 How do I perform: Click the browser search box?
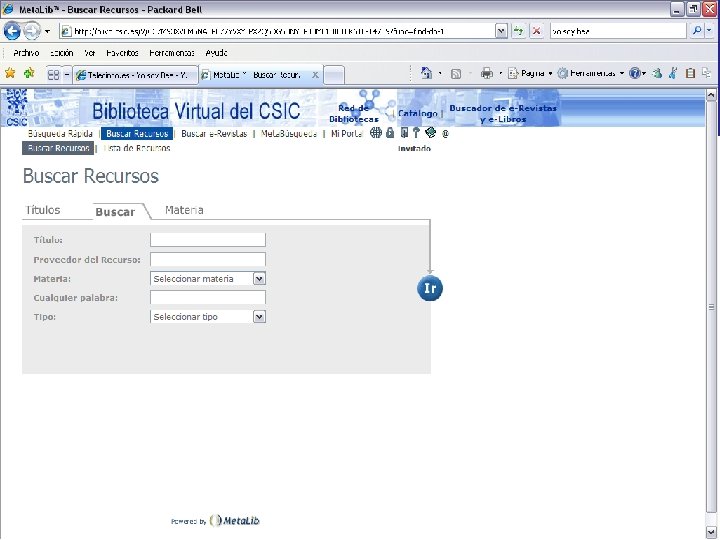[618, 31]
